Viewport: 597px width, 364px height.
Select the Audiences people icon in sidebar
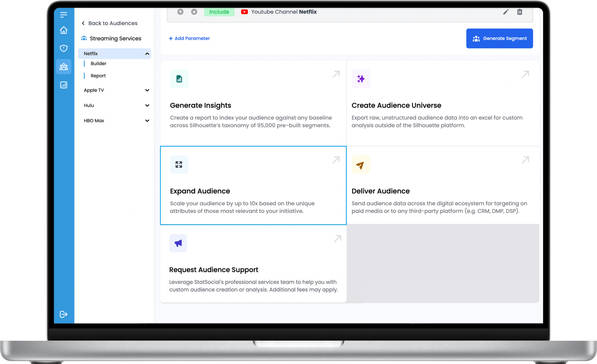[x=63, y=66]
